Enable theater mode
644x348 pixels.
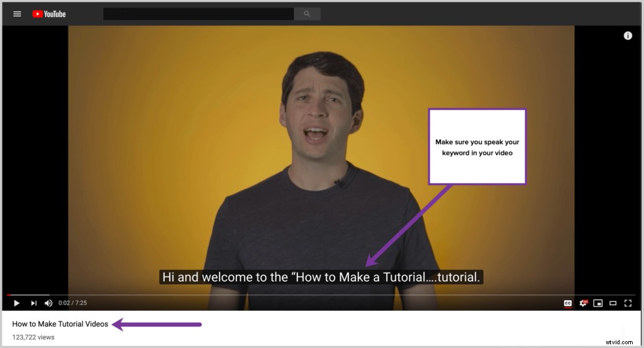click(613, 303)
